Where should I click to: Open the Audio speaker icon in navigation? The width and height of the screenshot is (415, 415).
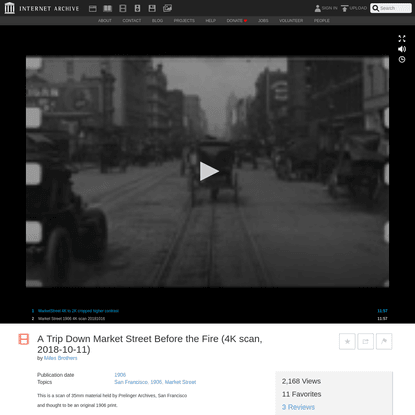(x=137, y=8)
